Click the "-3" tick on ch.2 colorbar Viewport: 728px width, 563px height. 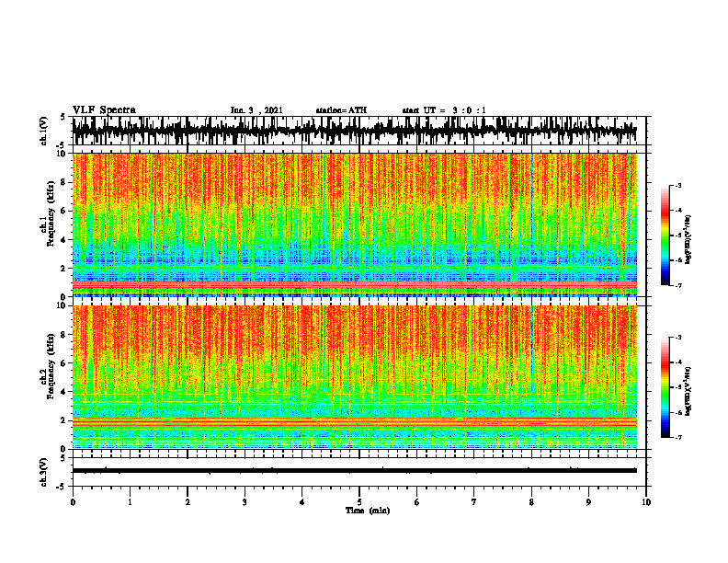(677, 338)
